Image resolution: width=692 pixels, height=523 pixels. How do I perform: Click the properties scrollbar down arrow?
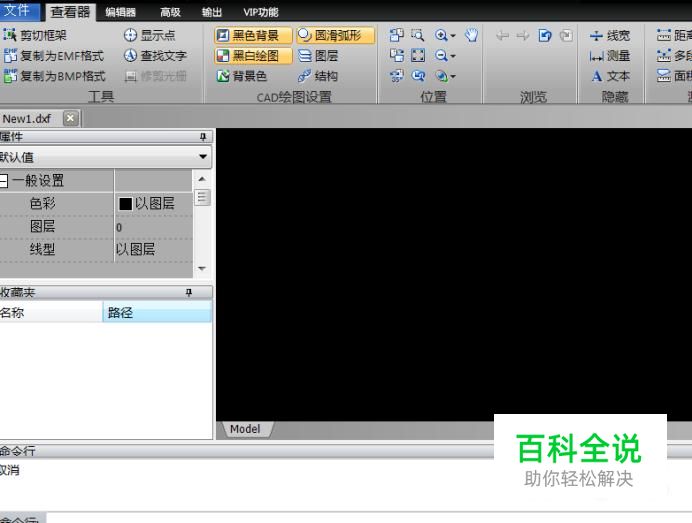(202, 268)
